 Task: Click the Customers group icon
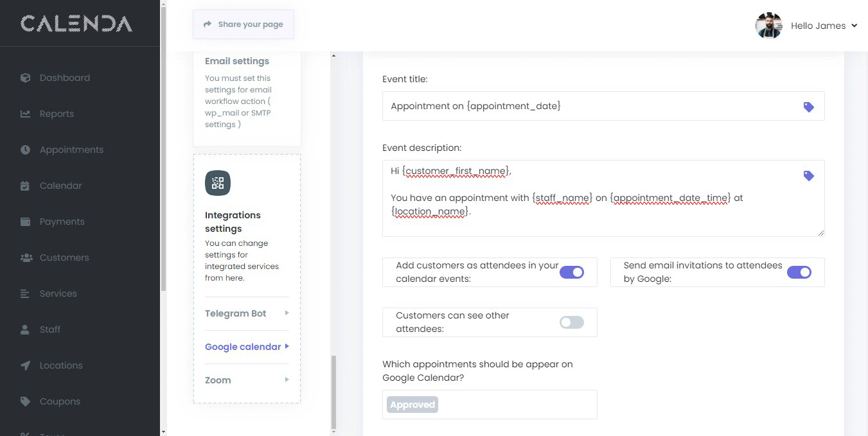(26, 257)
